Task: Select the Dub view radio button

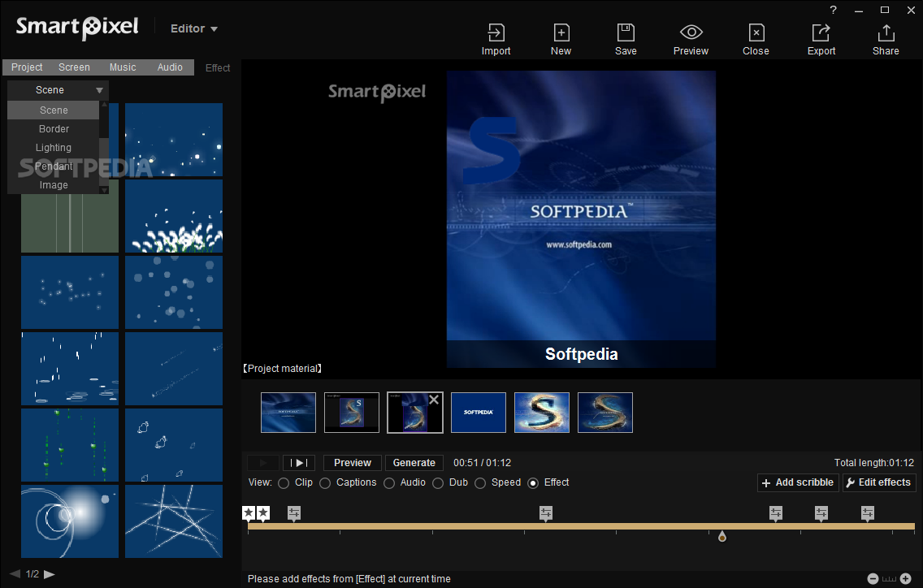Action: tap(438, 483)
